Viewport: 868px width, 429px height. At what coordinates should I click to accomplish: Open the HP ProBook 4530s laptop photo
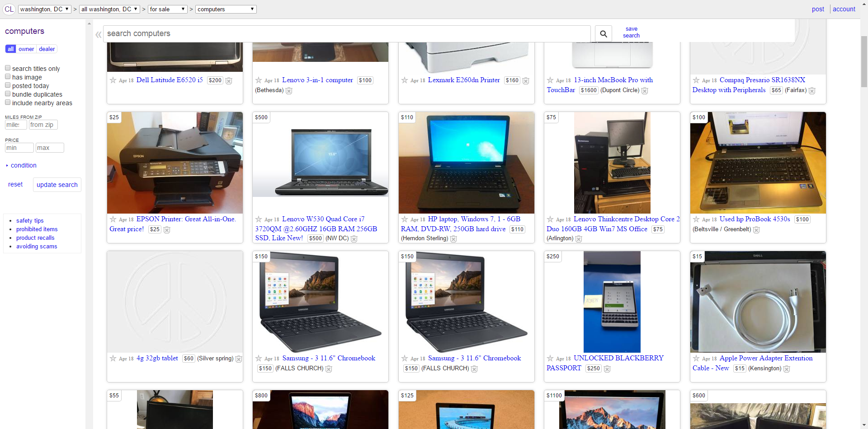pos(758,163)
